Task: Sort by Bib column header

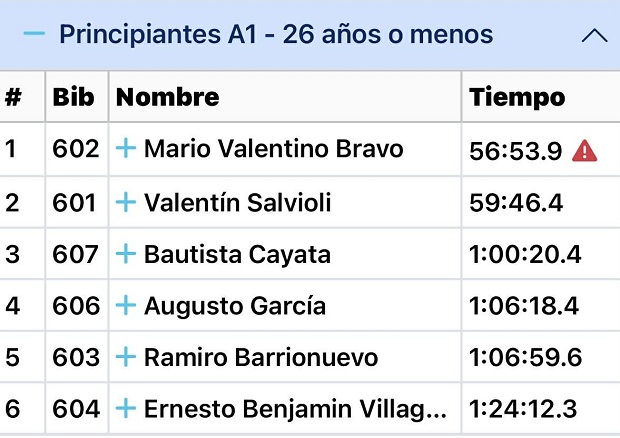Action: tap(74, 98)
